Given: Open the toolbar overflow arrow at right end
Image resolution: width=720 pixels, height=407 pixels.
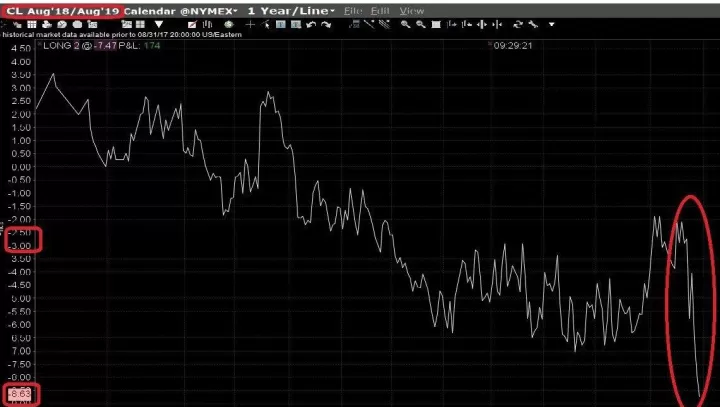Looking at the screenshot, I should (x=551, y=24).
